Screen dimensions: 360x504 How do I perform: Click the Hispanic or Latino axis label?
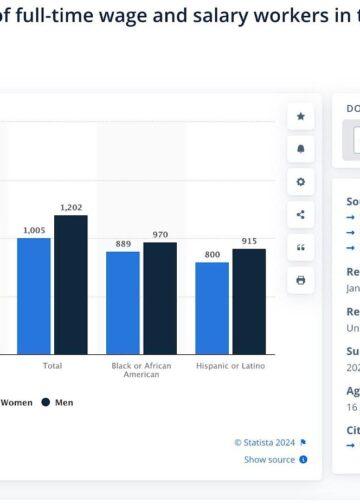(230, 366)
